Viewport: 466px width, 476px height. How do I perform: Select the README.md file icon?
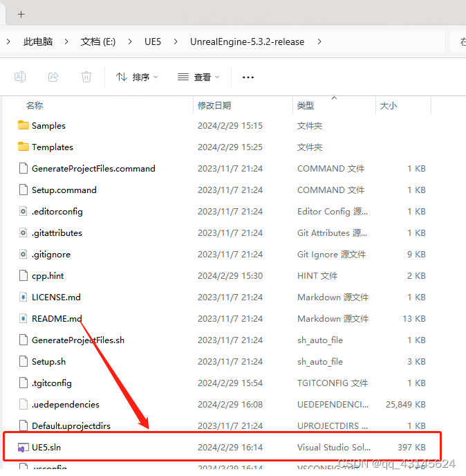(24, 318)
